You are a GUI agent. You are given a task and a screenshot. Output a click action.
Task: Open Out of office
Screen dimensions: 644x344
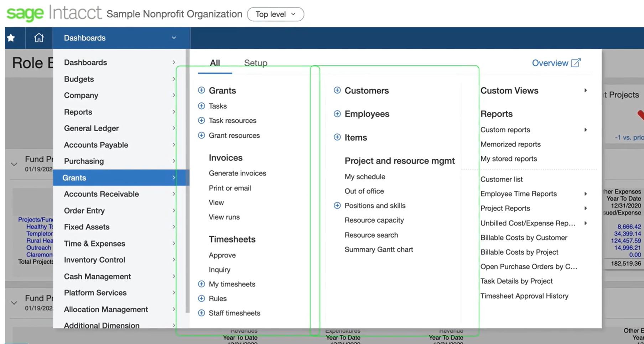click(364, 191)
